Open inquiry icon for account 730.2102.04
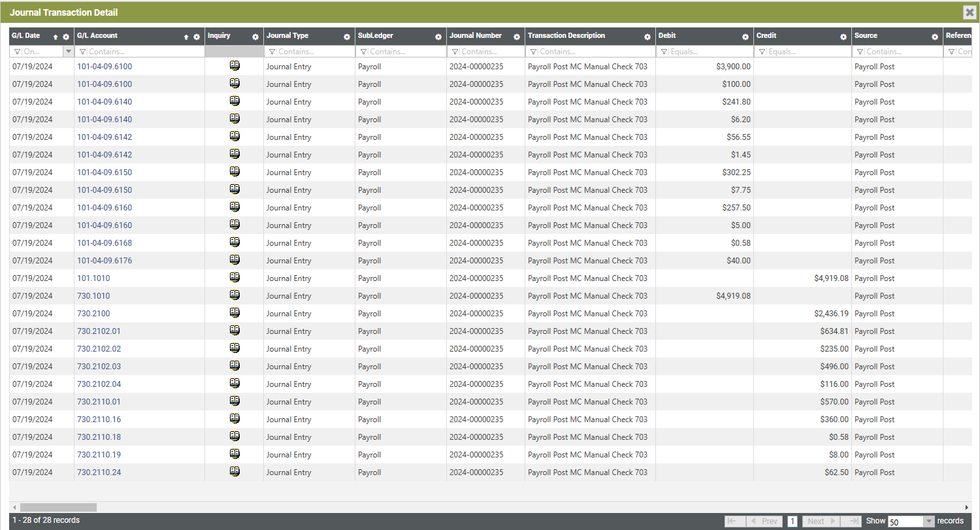 [235, 383]
